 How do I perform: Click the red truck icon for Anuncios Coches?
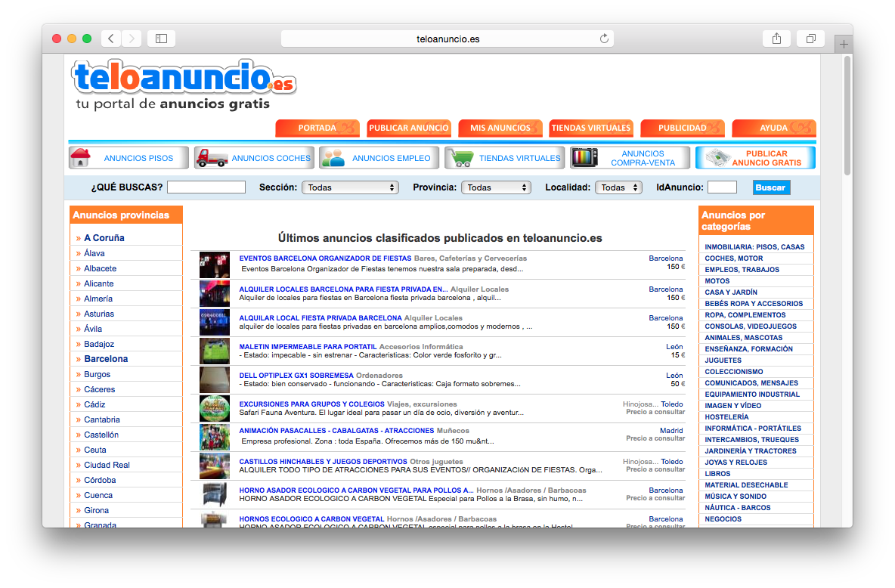click(x=212, y=158)
